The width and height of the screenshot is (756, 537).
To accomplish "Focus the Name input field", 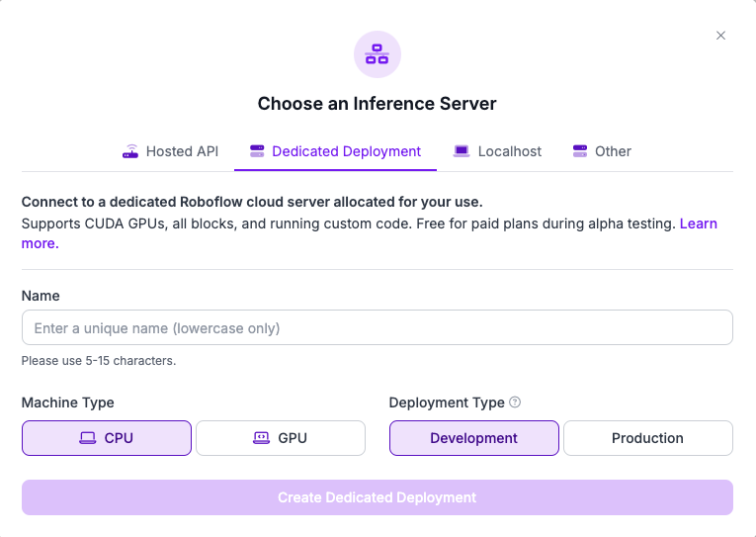I will (x=378, y=327).
